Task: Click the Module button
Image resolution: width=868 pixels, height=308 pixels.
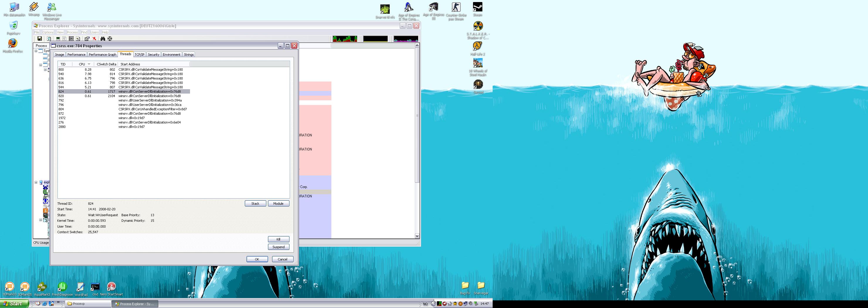Action: click(278, 204)
